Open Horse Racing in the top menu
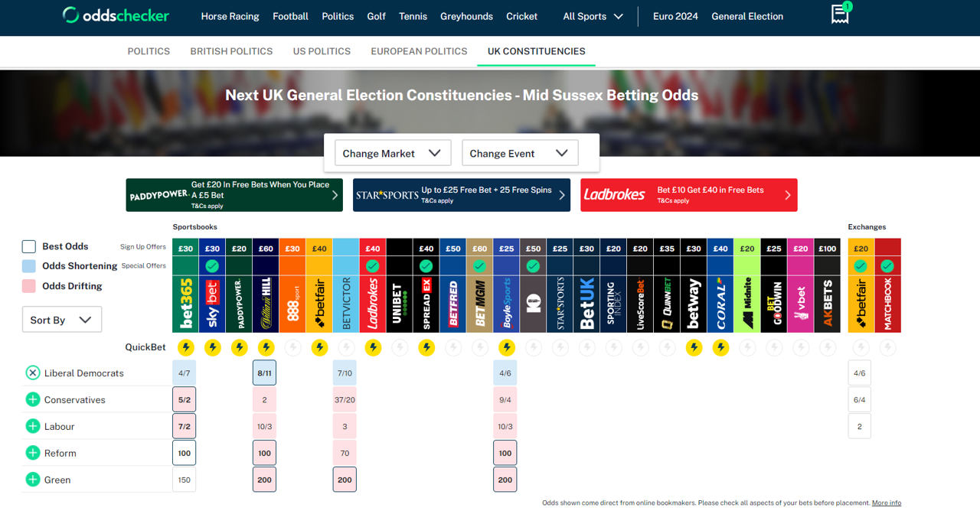Image resolution: width=980 pixels, height=514 pixels. (230, 16)
